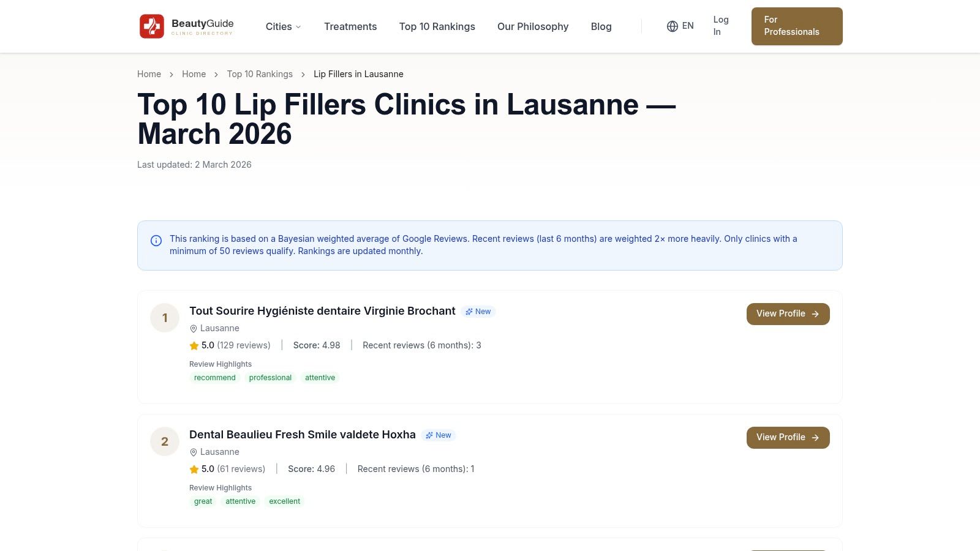
Task: Click the info icon in ranking notice
Action: (156, 241)
